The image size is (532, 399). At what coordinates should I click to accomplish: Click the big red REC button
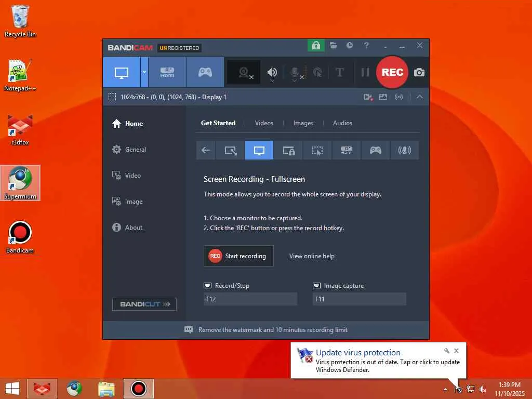[x=392, y=72]
